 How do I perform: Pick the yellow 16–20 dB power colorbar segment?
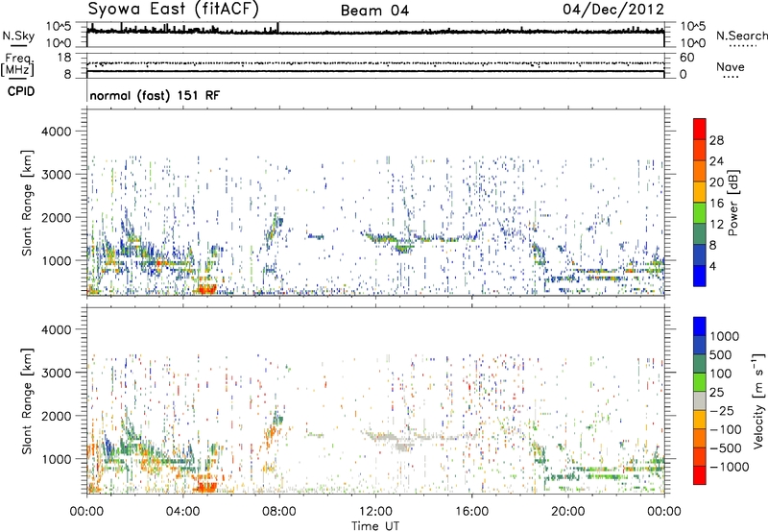pyautogui.click(x=700, y=192)
